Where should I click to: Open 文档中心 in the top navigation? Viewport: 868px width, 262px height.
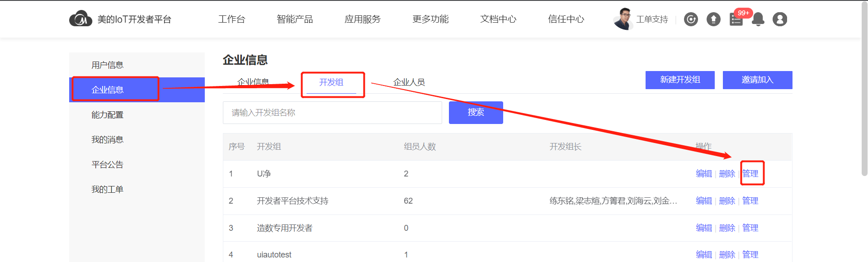pos(498,19)
